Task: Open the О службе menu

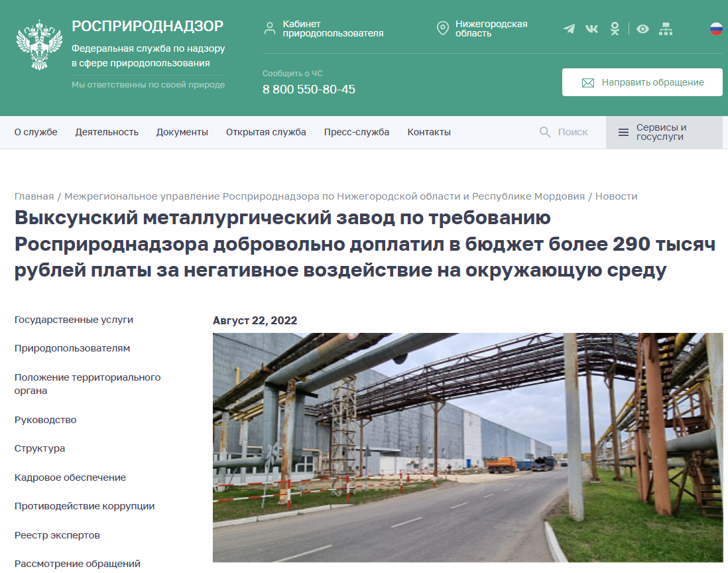Action: tap(36, 133)
